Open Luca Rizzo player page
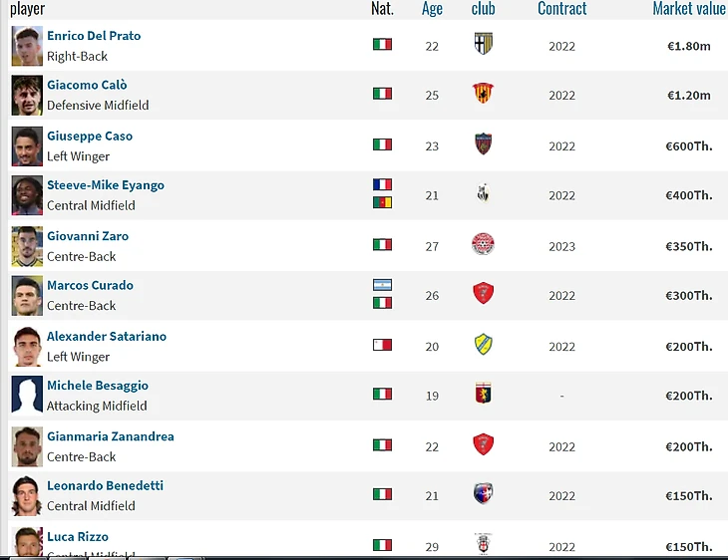The height and width of the screenshot is (560, 728). click(x=78, y=537)
